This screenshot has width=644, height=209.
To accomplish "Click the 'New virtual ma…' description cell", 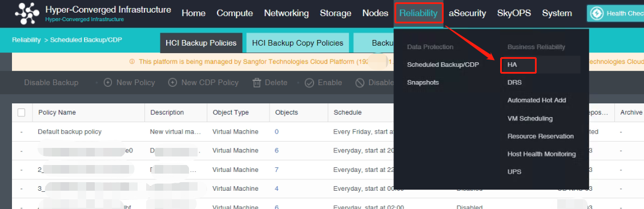I will pos(176,132).
